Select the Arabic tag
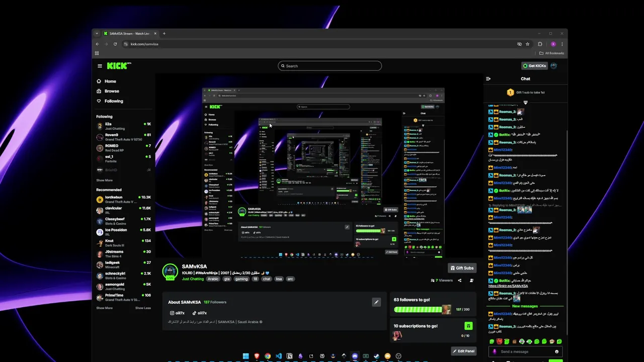 tap(213, 279)
